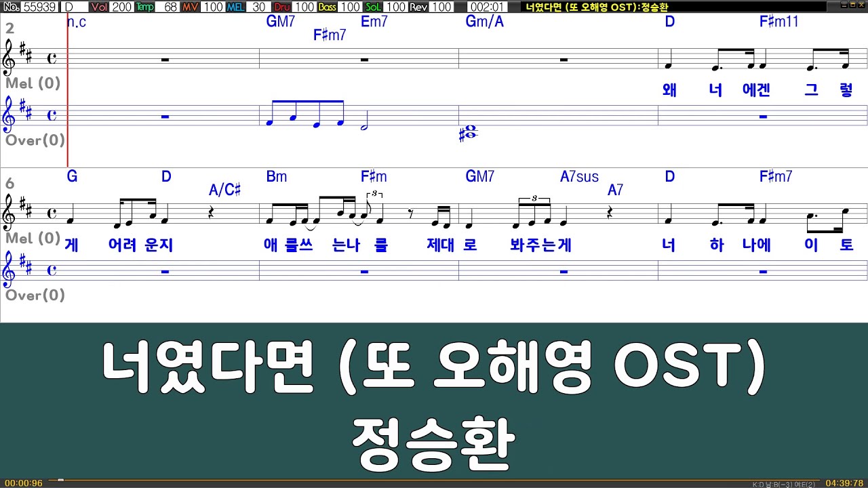Viewport: 868px width, 488px height.
Task: Click the K:D key info in status bar
Action: 783,484
